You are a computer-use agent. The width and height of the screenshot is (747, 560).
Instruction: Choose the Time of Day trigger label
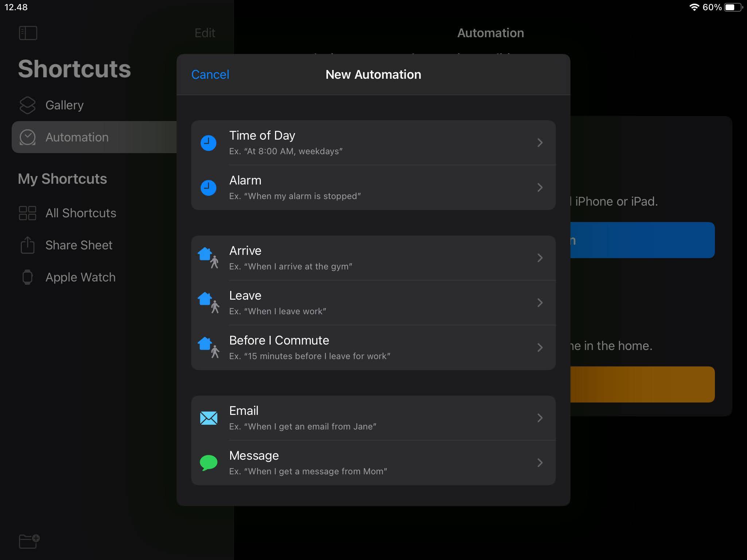[x=262, y=135]
